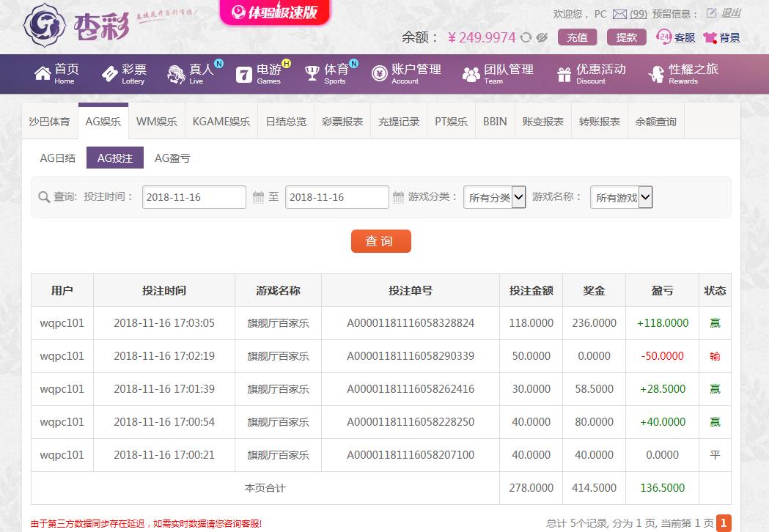Click the background shirt icon
The image size is (769, 532).
click(710, 38)
